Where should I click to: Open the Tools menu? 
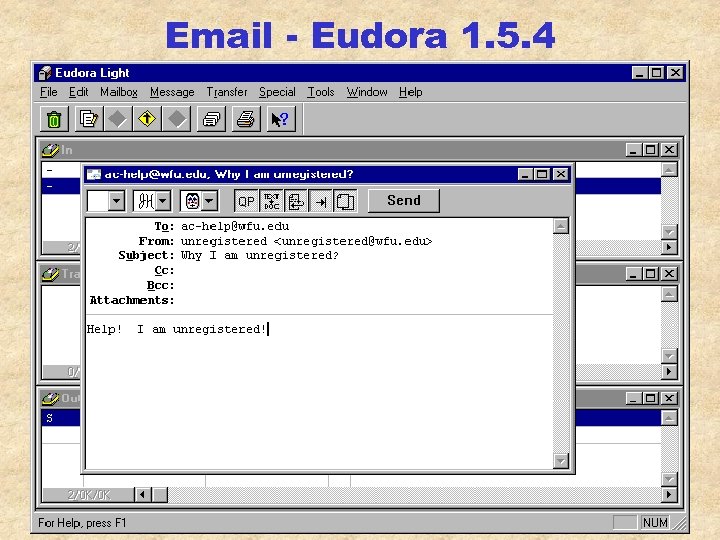tap(321, 92)
